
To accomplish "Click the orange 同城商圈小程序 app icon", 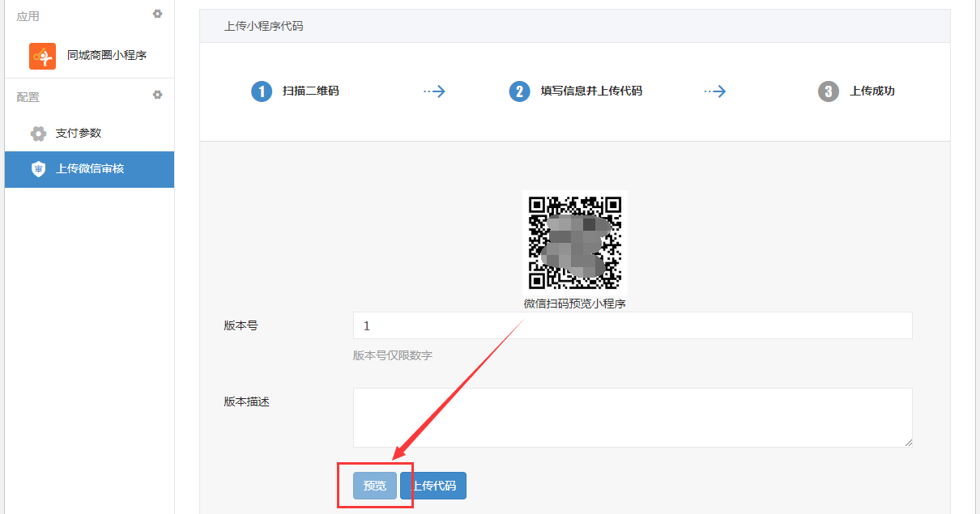I will click(x=42, y=56).
